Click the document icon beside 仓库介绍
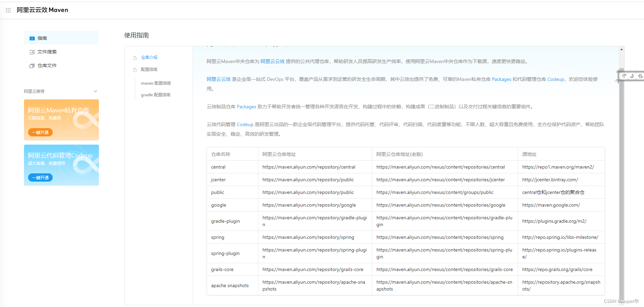Viewport: 644px width, 307px height. pos(135,58)
